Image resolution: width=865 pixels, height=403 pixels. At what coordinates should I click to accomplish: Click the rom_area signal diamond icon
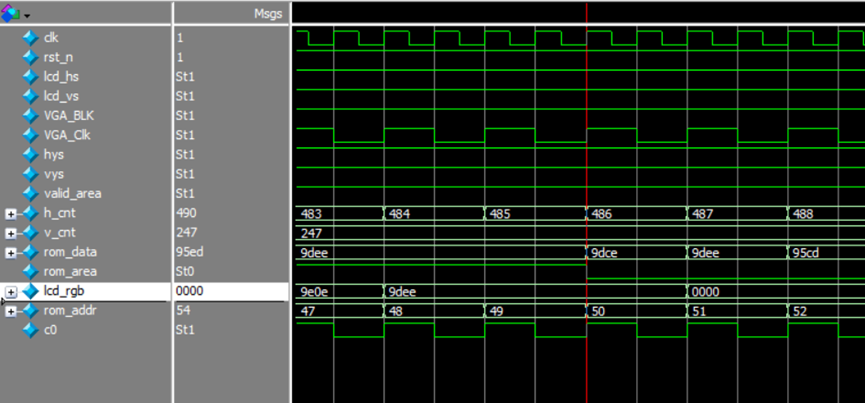[x=30, y=272]
